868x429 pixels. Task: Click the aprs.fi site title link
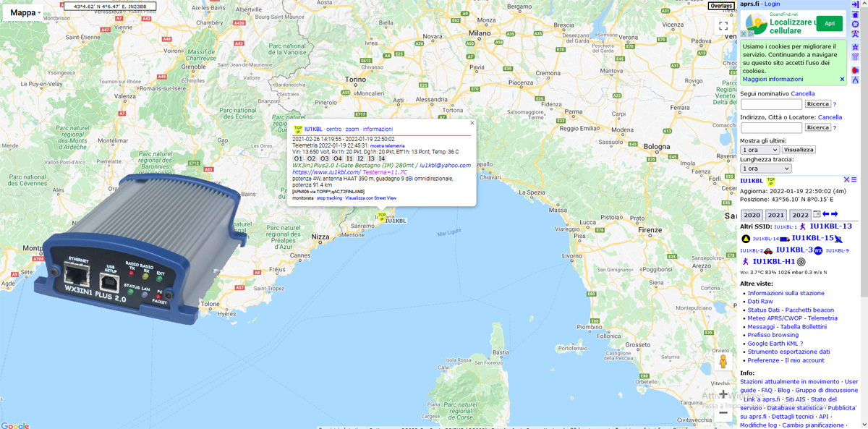tap(749, 4)
